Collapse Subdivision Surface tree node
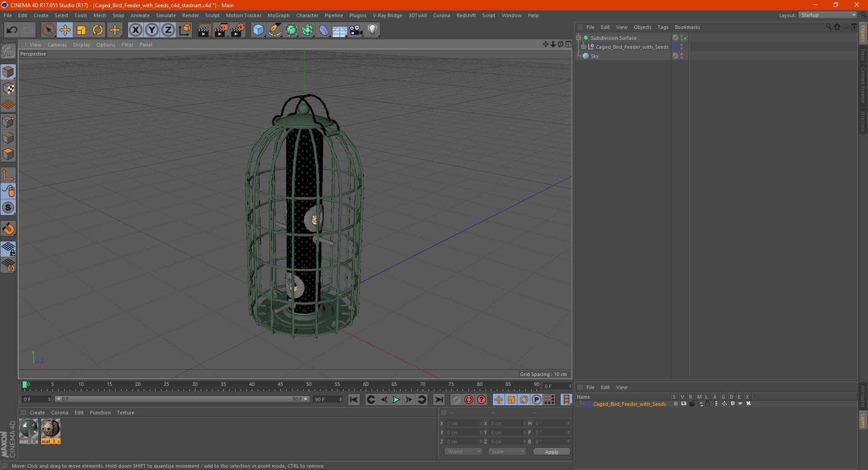The width and height of the screenshot is (868, 470). click(x=578, y=38)
